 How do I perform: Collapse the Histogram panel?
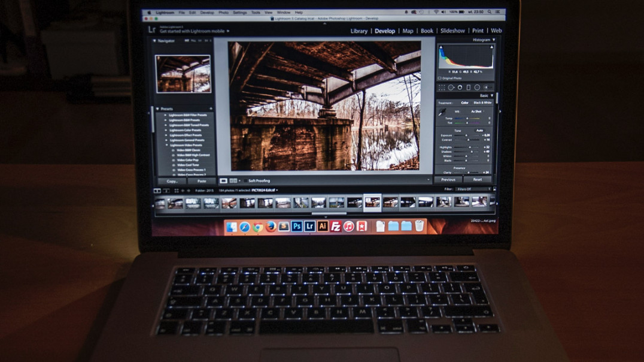[494, 40]
